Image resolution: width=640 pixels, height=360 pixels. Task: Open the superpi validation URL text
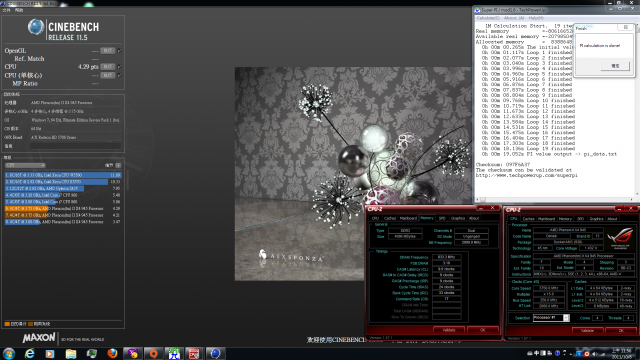coord(527,176)
